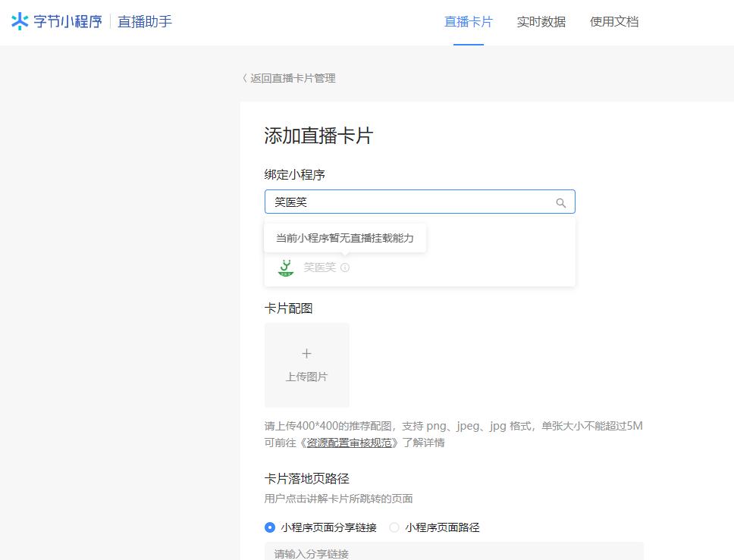This screenshot has width=734, height=560.
Task: Click the green 笑医笑 app avatar
Action: (286, 267)
